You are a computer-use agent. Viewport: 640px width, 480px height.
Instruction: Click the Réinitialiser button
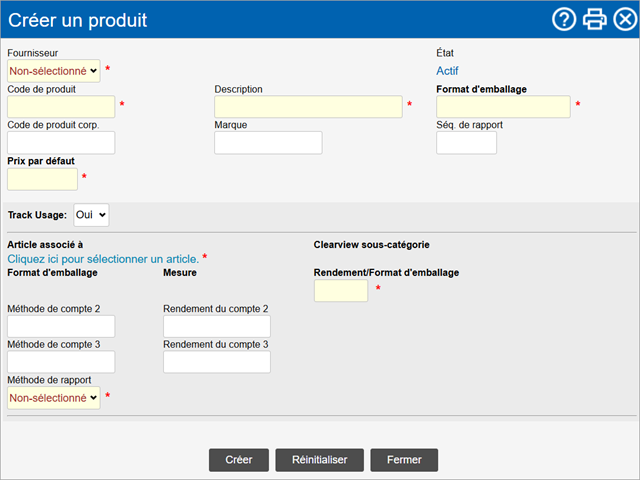(x=320, y=460)
